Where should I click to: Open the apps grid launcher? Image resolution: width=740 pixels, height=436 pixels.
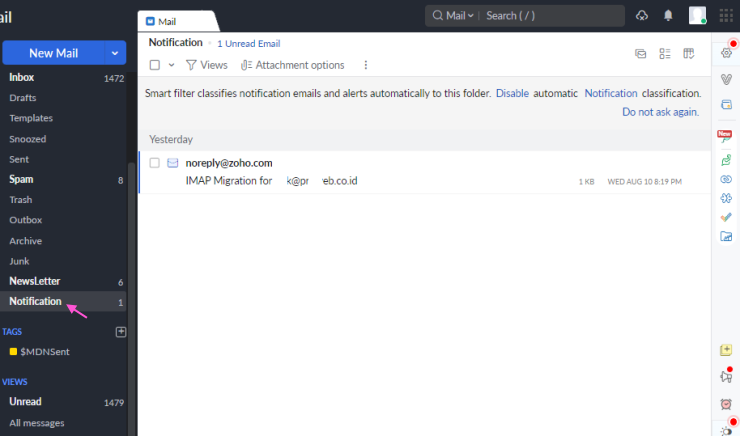point(726,16)
